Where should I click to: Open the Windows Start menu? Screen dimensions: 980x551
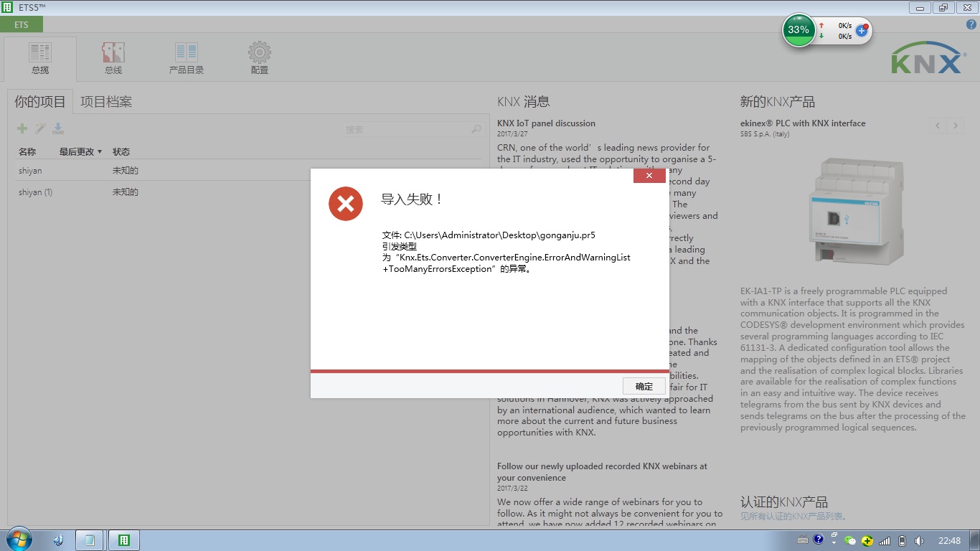click(x=19, y=540)
